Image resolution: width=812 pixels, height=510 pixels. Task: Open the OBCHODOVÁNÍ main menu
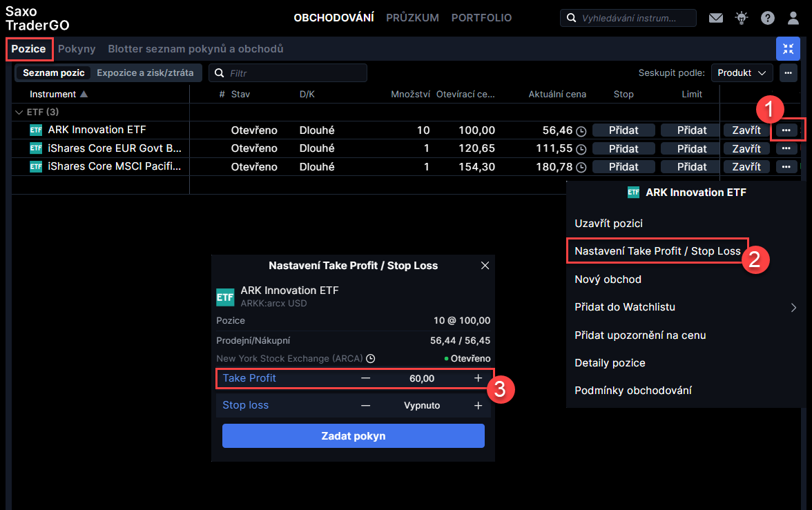tap(334, 18)
